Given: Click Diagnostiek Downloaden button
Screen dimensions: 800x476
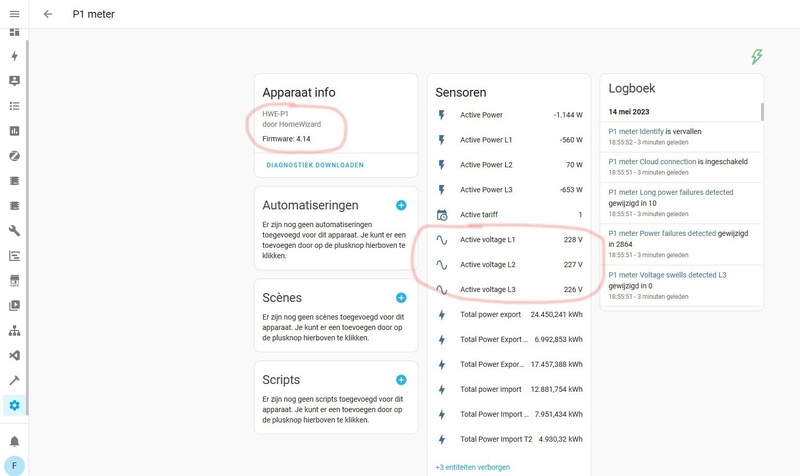Looking at the screenshot, I should coord(315,165).
